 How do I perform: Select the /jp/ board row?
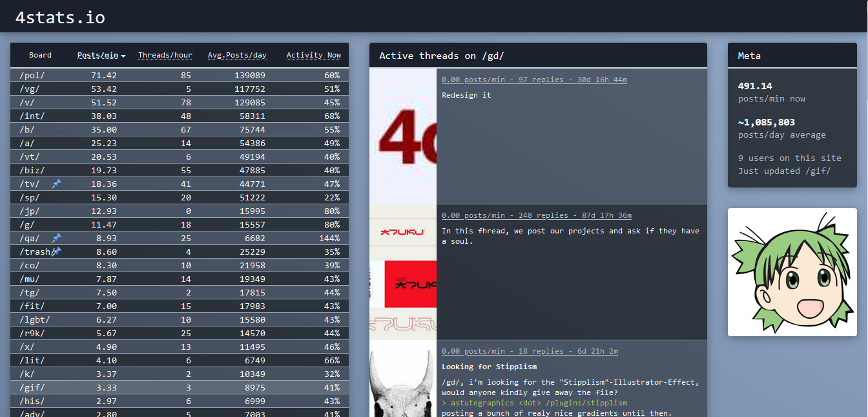[180, 211]
